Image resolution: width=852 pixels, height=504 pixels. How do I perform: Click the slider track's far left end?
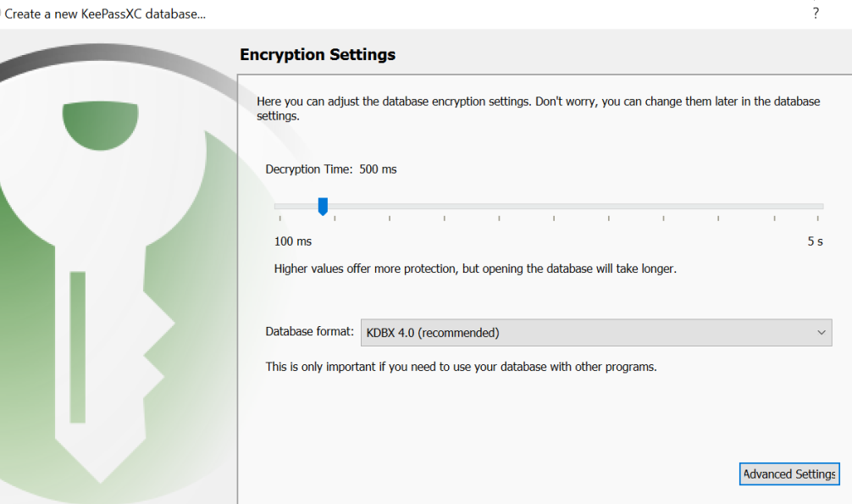277,206
